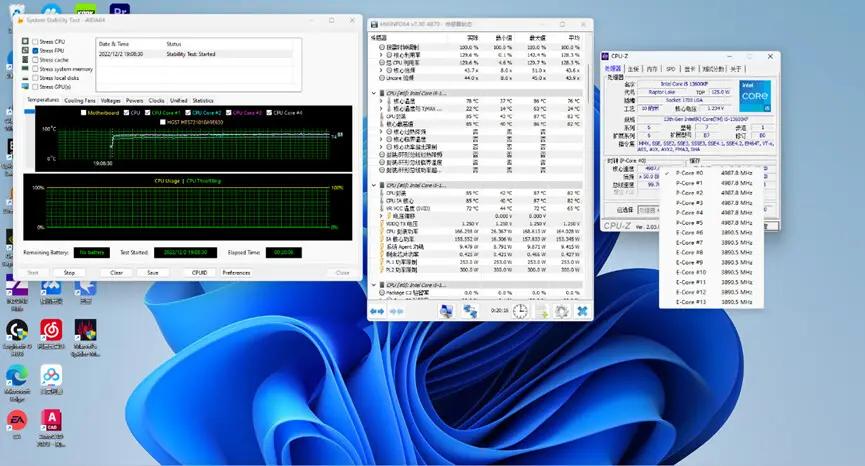Switch to the Cooling Fans tab
Image resolution: width=865 pixels, height=466 pixels.
(x=79, y=100)
